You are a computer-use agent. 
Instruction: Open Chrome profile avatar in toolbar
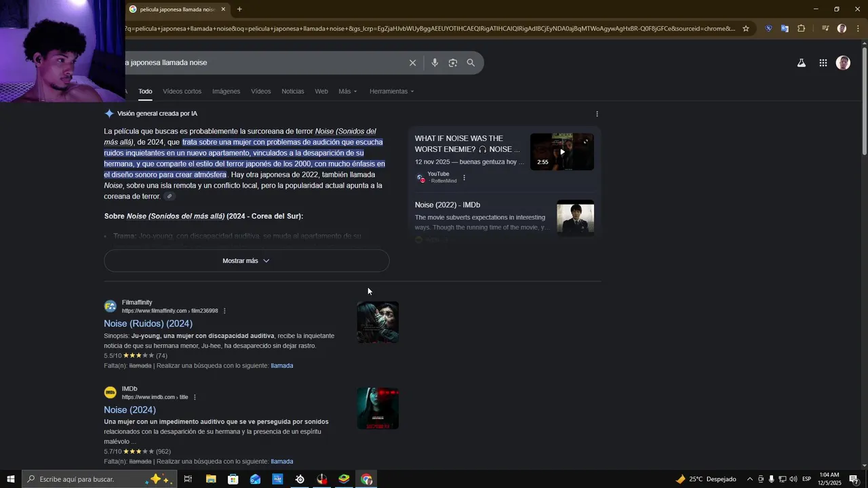[842, 28]
